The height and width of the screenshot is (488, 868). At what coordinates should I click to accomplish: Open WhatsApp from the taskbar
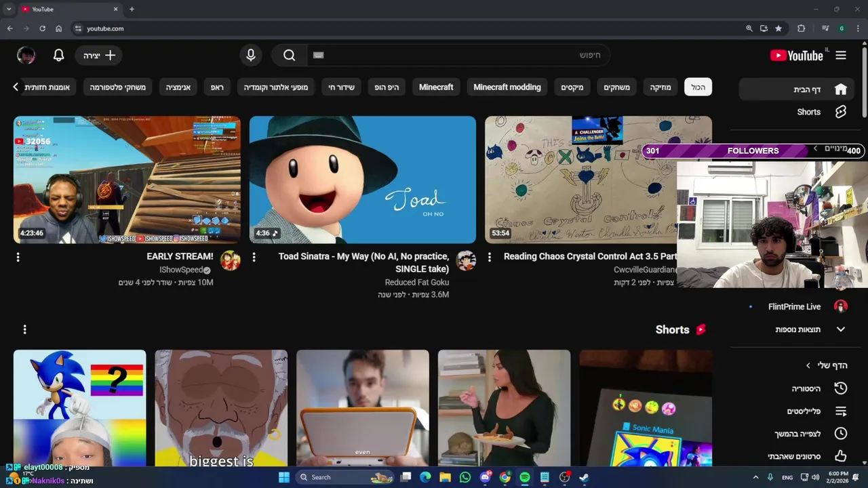465,477
